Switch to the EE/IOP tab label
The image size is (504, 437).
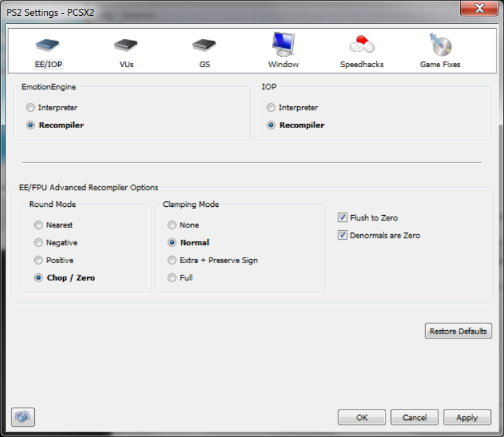(49, 64)
